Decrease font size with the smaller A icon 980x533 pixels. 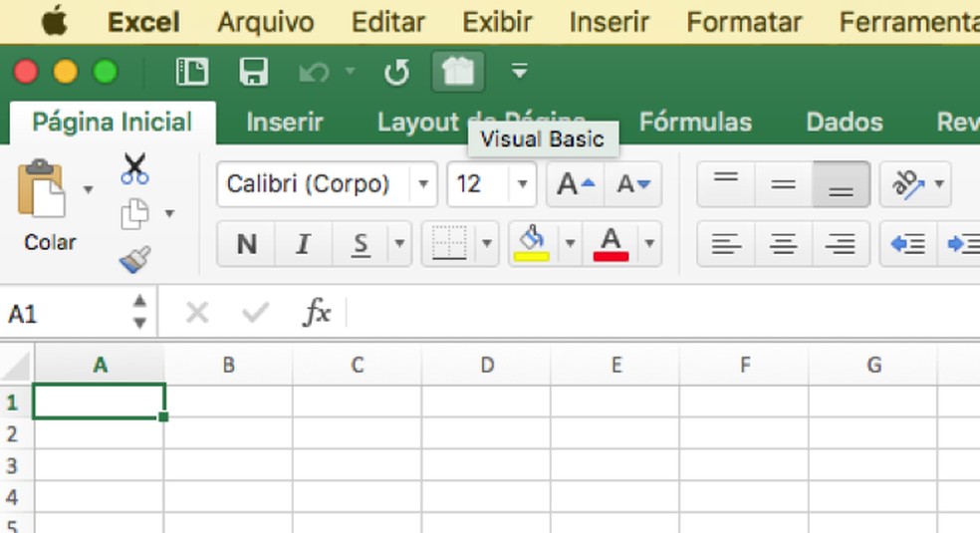pos(632,184)
